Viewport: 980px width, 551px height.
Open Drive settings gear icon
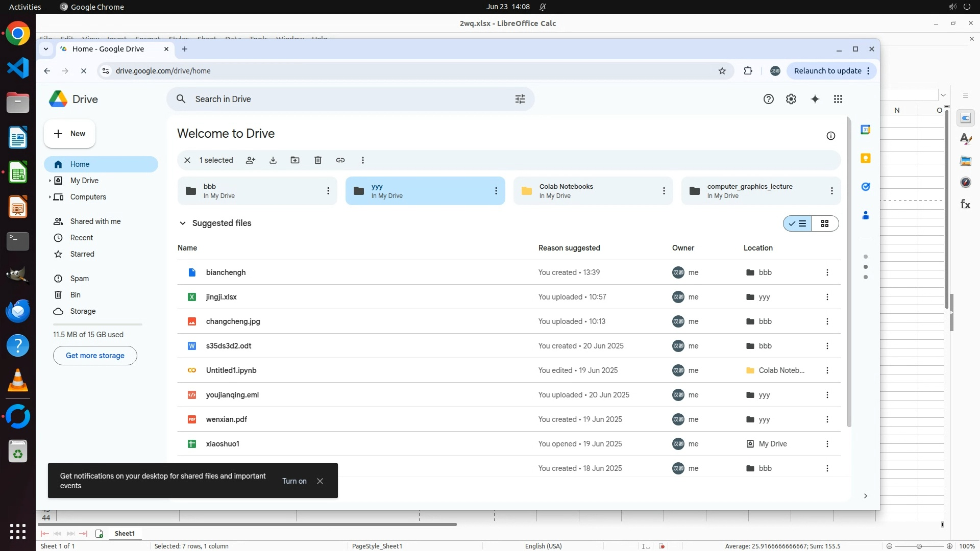pyautogui.click(x=791, y=99)
